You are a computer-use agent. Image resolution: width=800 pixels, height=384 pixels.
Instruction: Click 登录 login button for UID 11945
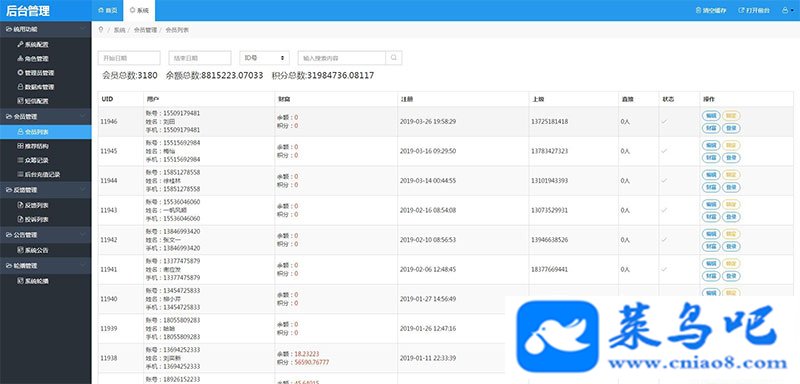point(731,158)
